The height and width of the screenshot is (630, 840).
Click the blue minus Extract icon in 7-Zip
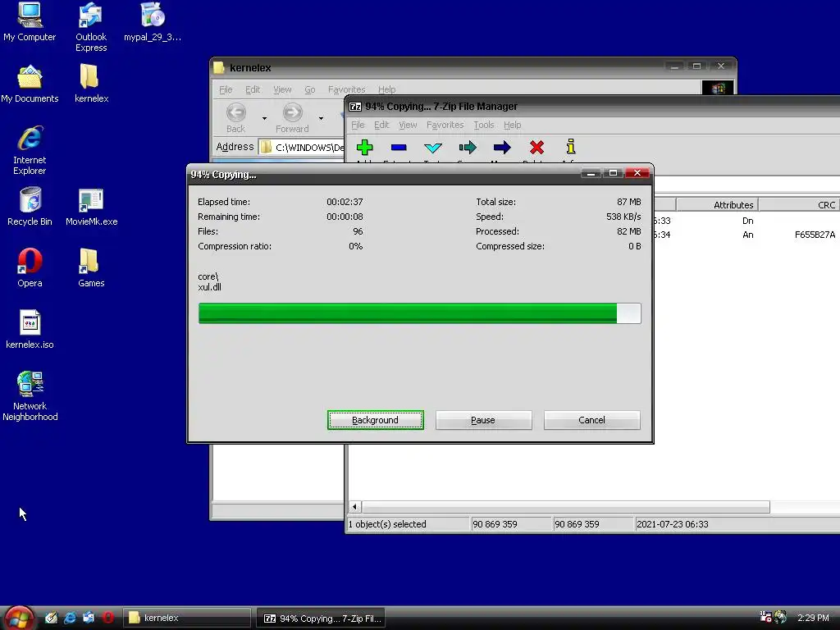coord(399,148)
